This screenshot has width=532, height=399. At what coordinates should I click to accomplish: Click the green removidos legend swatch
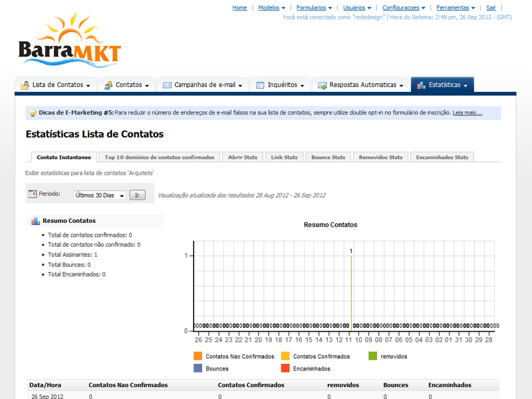pos(372,356)
